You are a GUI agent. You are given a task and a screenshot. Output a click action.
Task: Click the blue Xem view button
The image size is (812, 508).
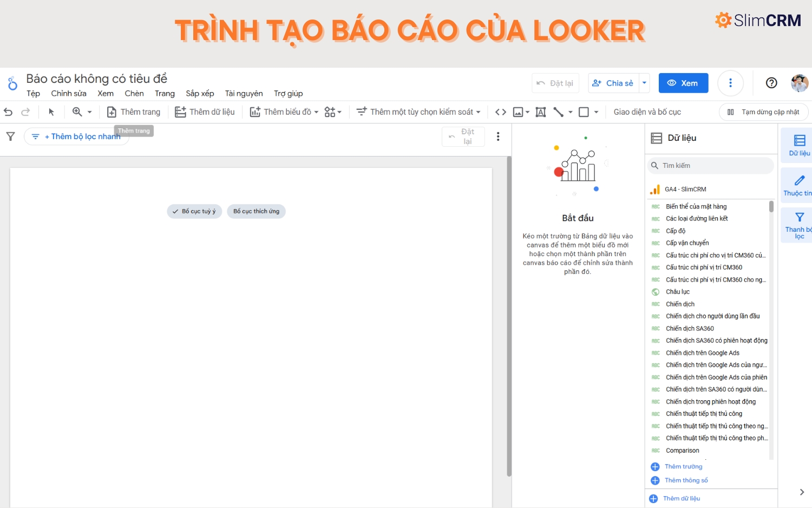683,83
